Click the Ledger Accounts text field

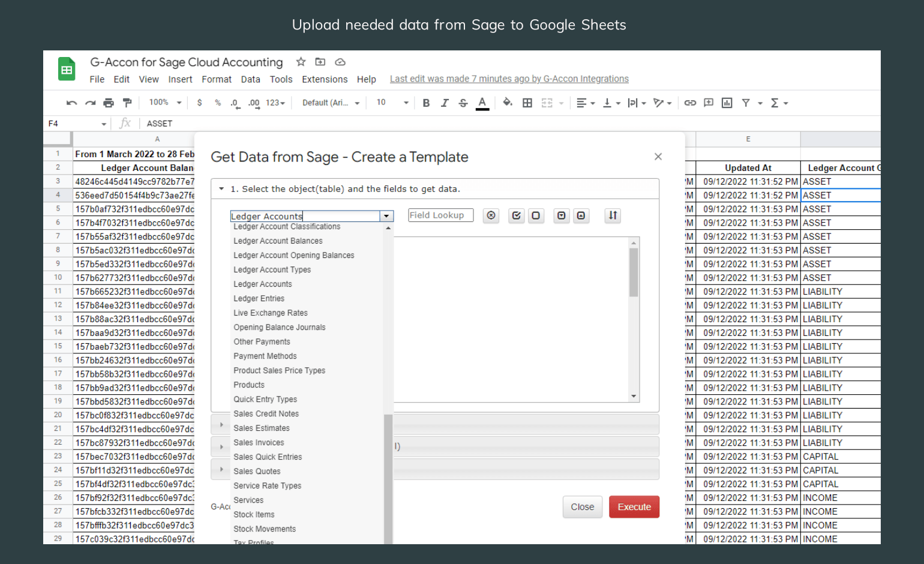[305, 216]
